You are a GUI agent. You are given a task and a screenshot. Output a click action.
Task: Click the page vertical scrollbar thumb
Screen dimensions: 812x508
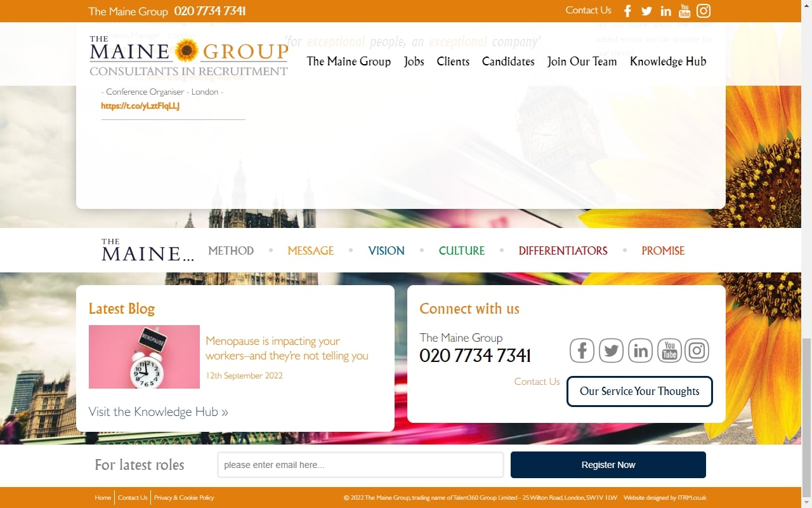(806, 418)
